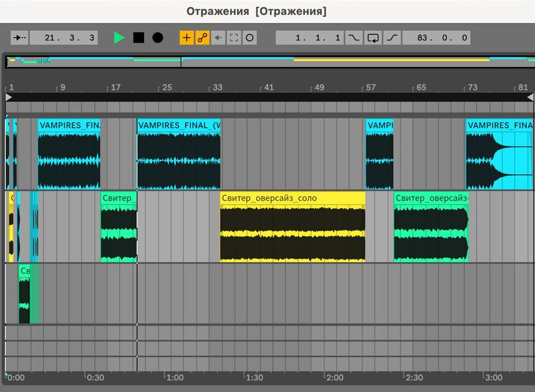Enable the Punch-In switch
This screenshot has height=392, width=535.
click(354, 38)
